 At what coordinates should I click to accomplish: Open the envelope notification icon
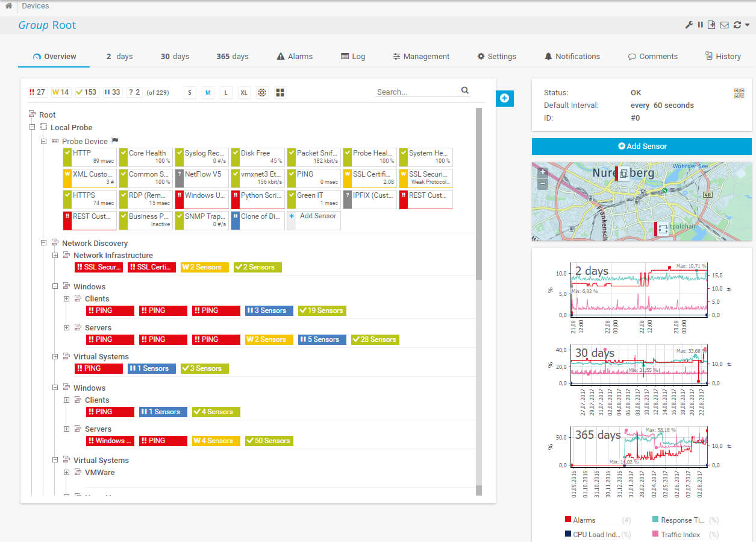point(724,25)
